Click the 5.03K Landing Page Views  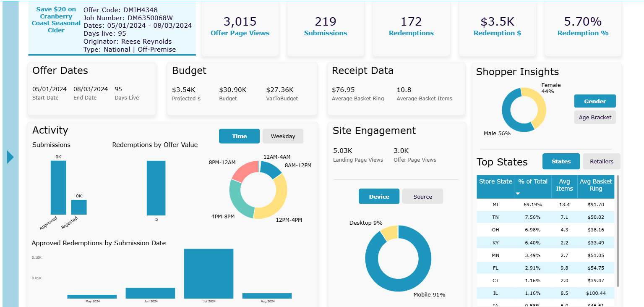click(x=343, y=150)
